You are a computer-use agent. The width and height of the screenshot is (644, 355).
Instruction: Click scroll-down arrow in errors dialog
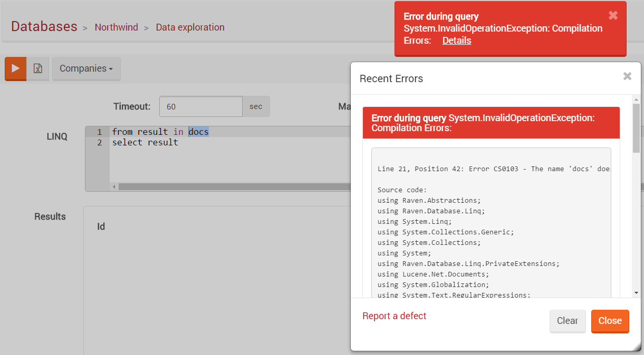636,292
